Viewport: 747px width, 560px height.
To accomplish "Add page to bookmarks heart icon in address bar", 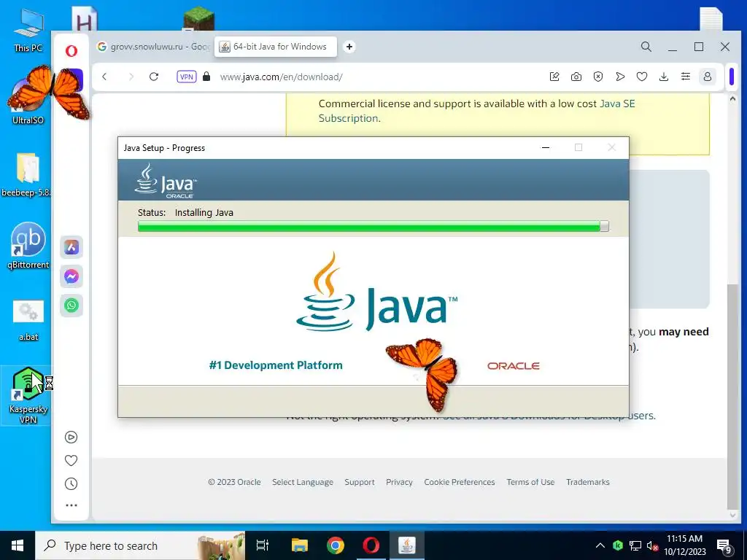I will pyautogui.click(x=642, y=77).
